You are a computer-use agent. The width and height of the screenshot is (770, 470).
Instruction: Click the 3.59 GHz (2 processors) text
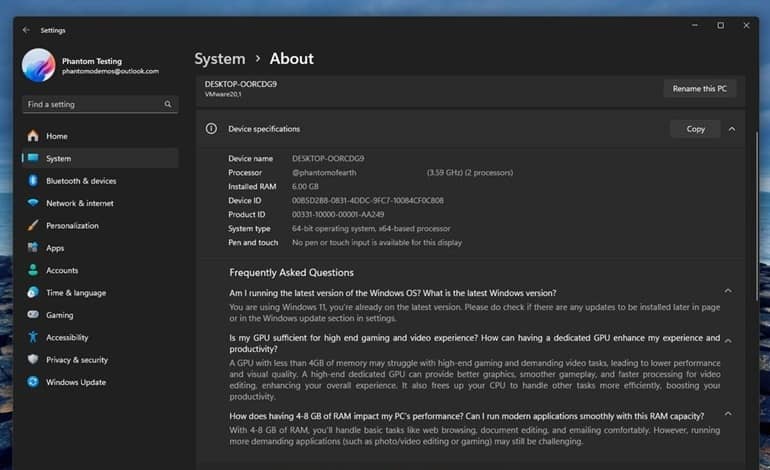[x=470, y=172]
